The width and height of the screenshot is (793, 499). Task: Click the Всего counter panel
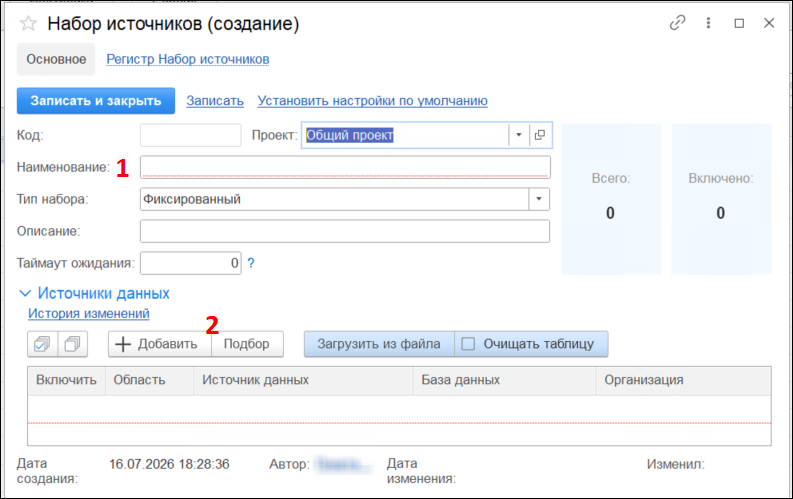[611, 199]
